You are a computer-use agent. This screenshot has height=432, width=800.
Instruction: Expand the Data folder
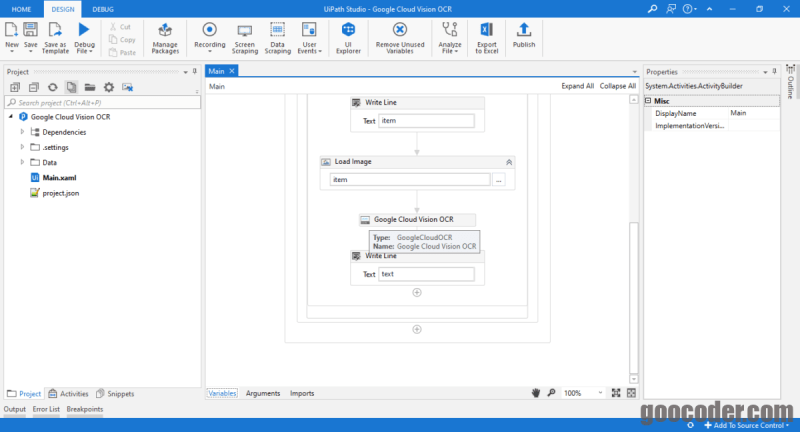tap(22, 163)
